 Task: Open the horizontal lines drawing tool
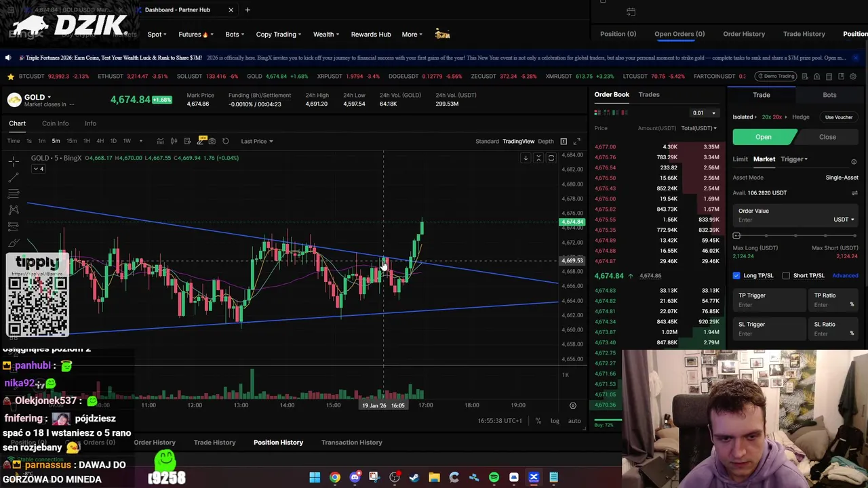point(14,193)
